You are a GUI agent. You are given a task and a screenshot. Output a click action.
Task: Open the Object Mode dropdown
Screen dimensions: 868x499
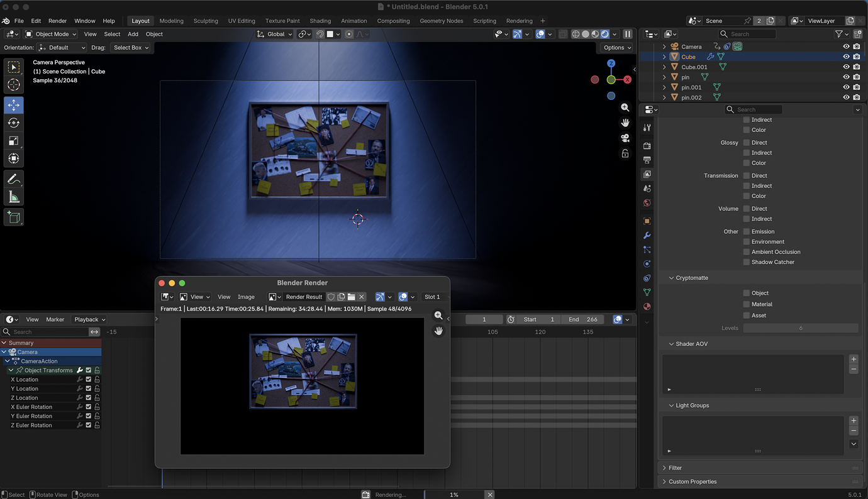[50, 34]
